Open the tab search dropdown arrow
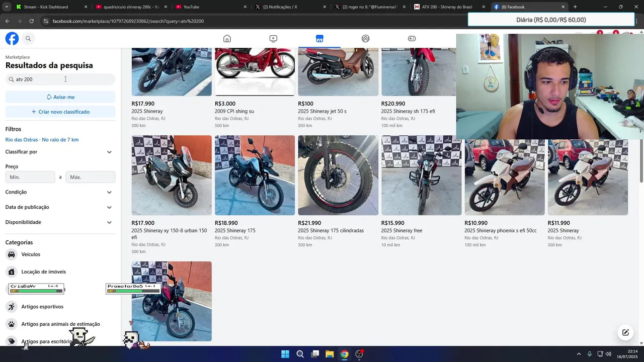644x362 pixels. tap(7, 7)
